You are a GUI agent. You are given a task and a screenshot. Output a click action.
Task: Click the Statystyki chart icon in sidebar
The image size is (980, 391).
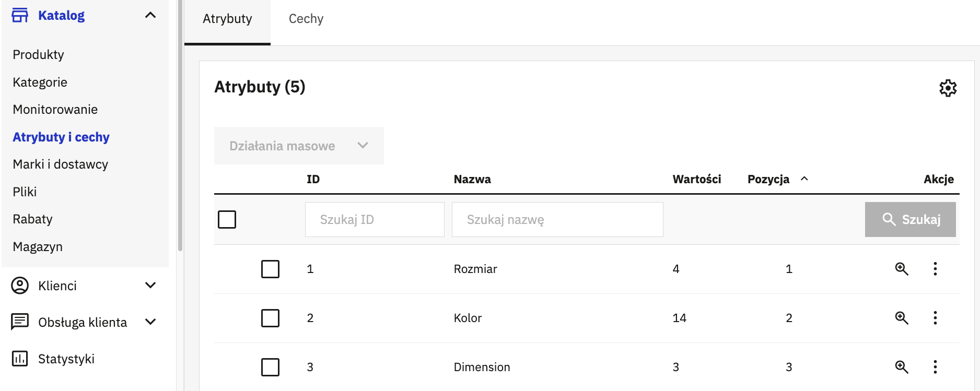coord(20,359)
